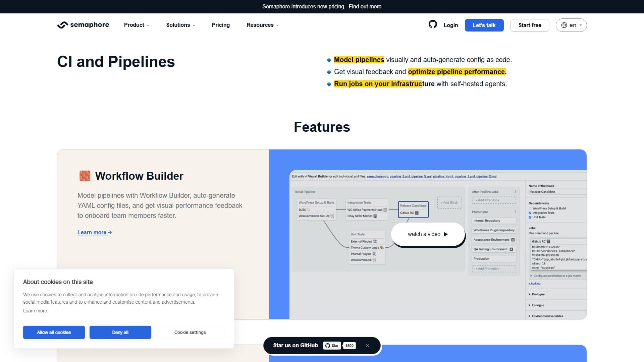
Task: Open the en language selector
Action: (x=571, y=25)
